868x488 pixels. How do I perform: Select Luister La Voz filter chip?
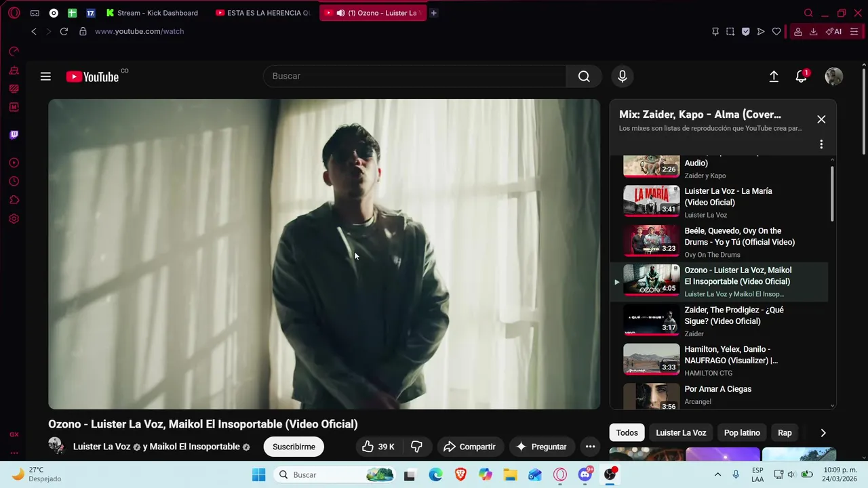pos(681,432)
